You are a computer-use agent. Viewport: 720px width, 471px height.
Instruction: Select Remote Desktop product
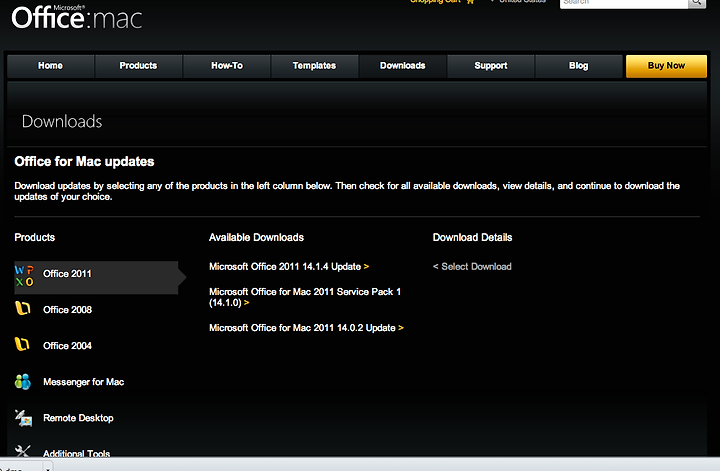click(x=79, y=418)
